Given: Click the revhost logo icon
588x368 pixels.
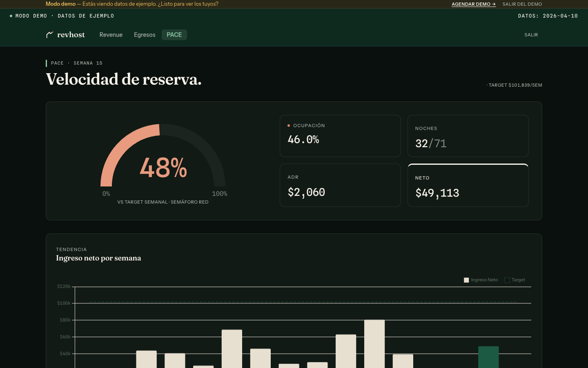Looking at the screenshot, I should [x=50, y=35].
